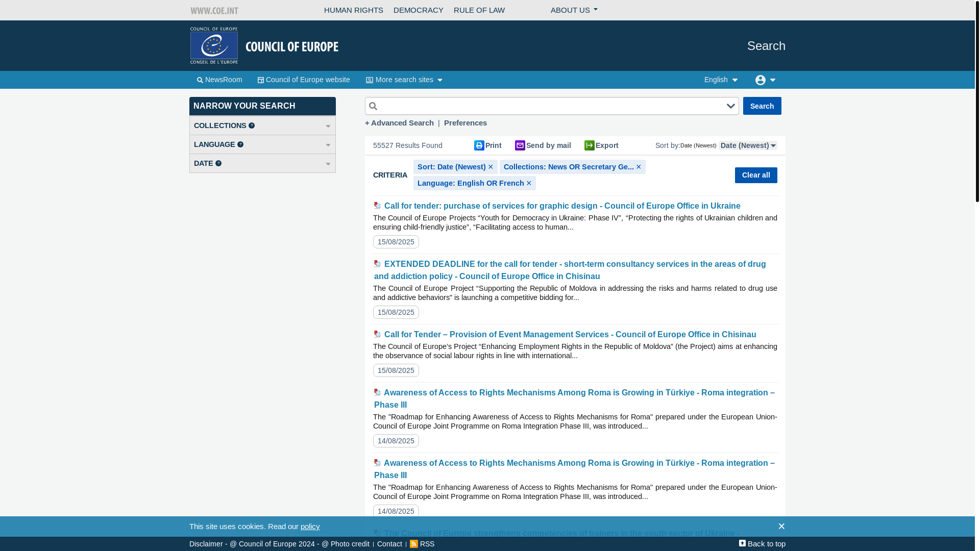
Task: Remove the Sort: Date (Newest) criterion
Action: 491,167
